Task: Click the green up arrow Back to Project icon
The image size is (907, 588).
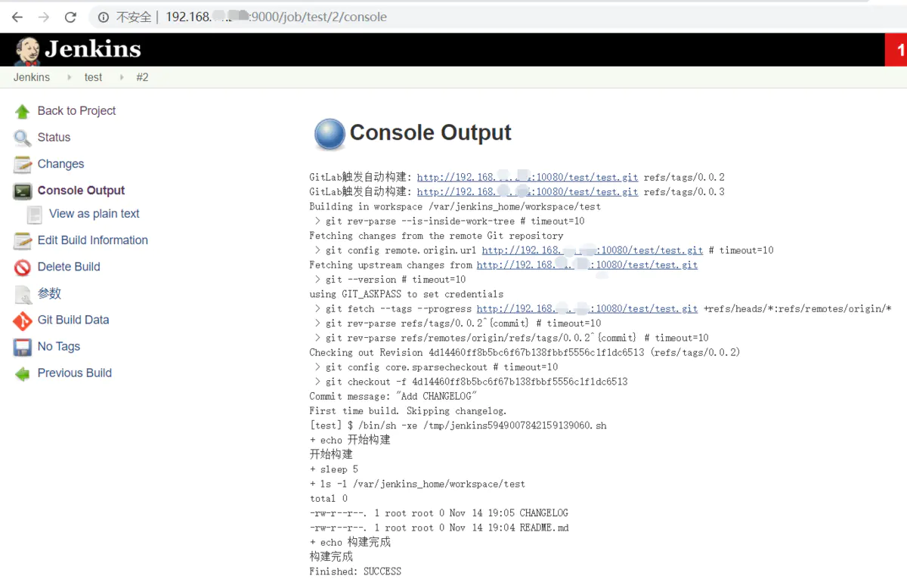Action: pyautogui.click(x=23, y=111)
